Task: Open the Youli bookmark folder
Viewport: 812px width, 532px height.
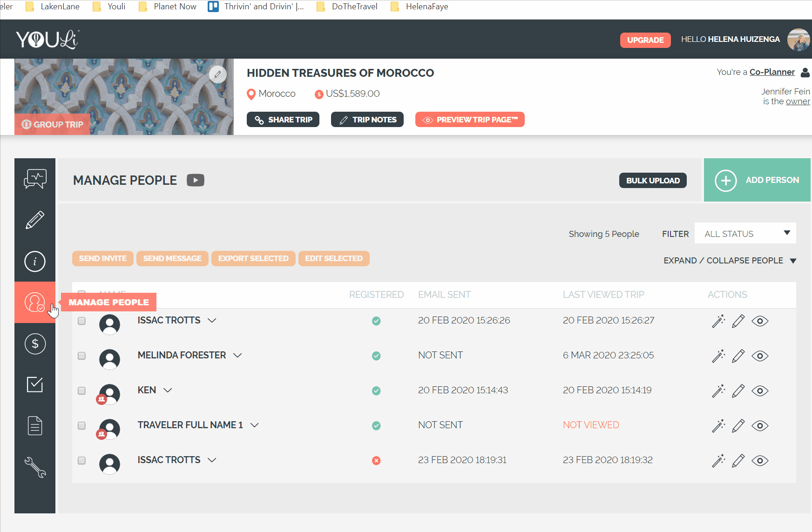Action: pos(109,7)
